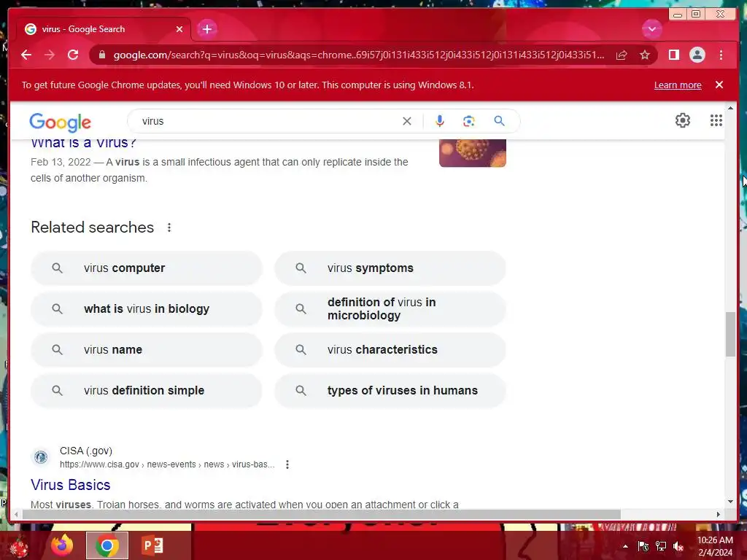
Task: Open the Chrome profile avatar
Action: coord(697,55)
